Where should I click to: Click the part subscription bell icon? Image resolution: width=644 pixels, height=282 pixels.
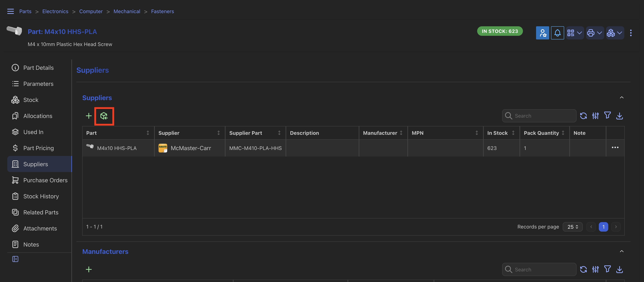pos(557,33)
